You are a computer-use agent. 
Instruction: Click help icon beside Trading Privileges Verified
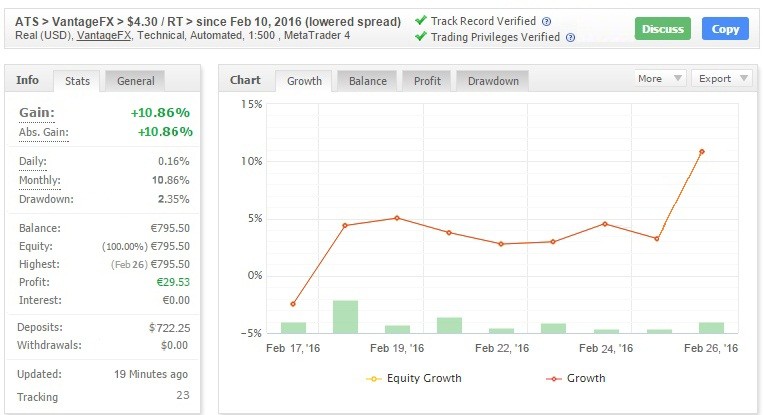[570, 38]
